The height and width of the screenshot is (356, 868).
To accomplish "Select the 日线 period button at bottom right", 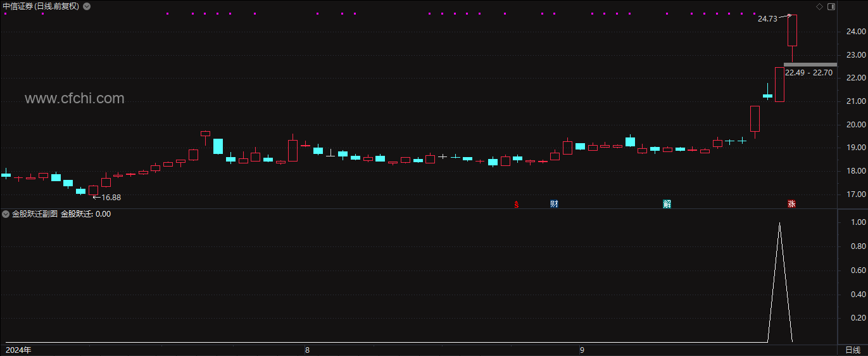I will pos(852,350).
